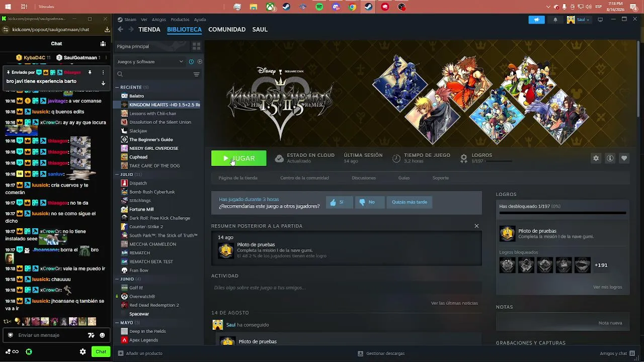Screen dimensions: 644x362
Task: Open the Steam announcements megaphone button
Action: (536, 20)
